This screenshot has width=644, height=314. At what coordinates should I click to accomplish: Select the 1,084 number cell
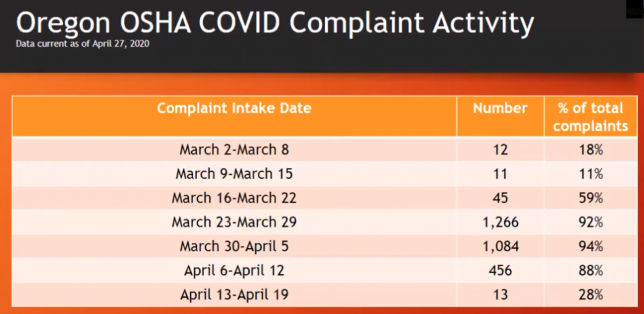coord(500,247)
